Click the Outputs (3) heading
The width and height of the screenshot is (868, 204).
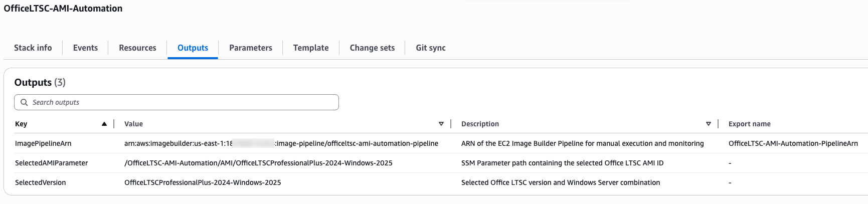pyautogui.click(x=40, y=82)
